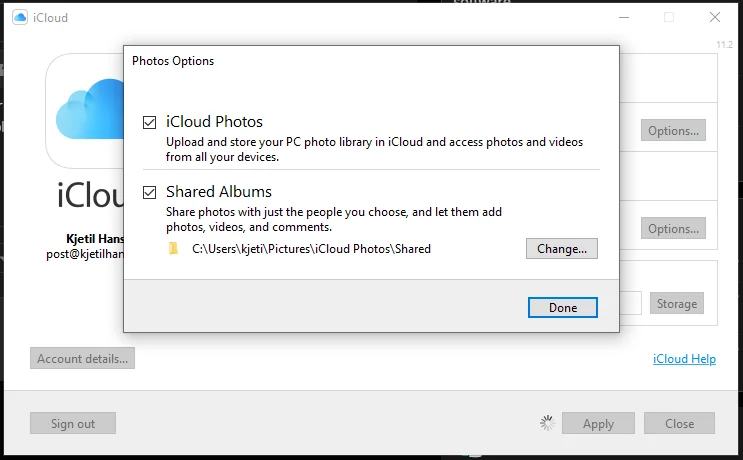The width and height of the screenshot is (743, 460).
Task: Click the Sign out button
Action: 73,423
